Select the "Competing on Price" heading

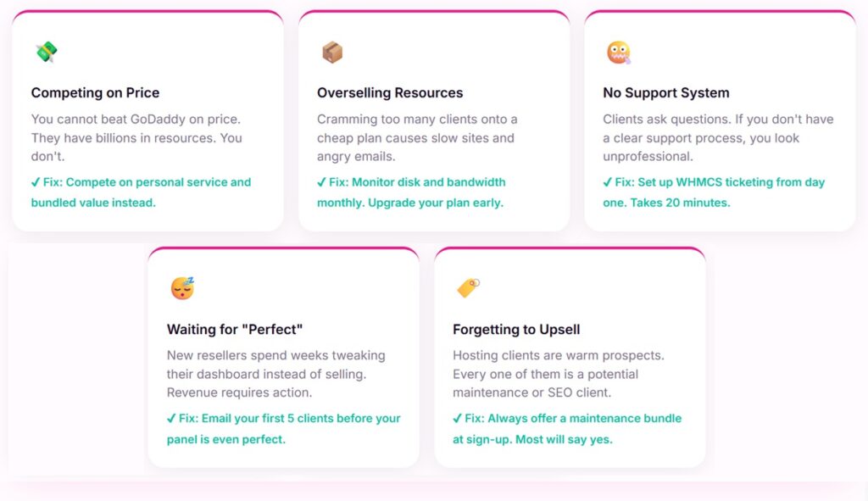click(x=95, y=93)
